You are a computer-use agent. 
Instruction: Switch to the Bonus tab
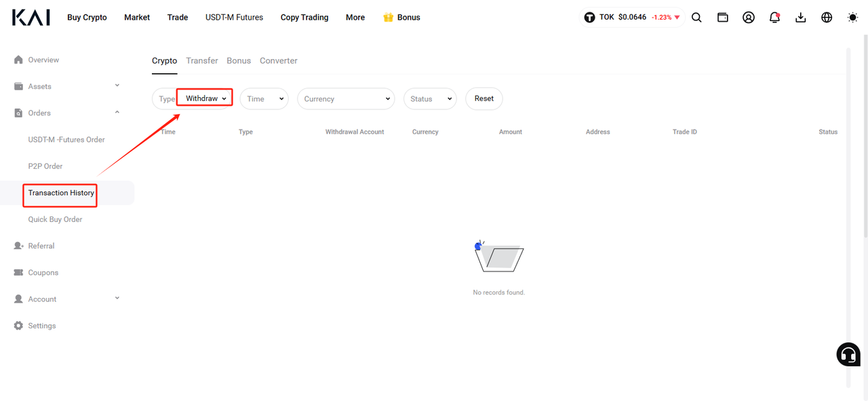coord(239,60)
